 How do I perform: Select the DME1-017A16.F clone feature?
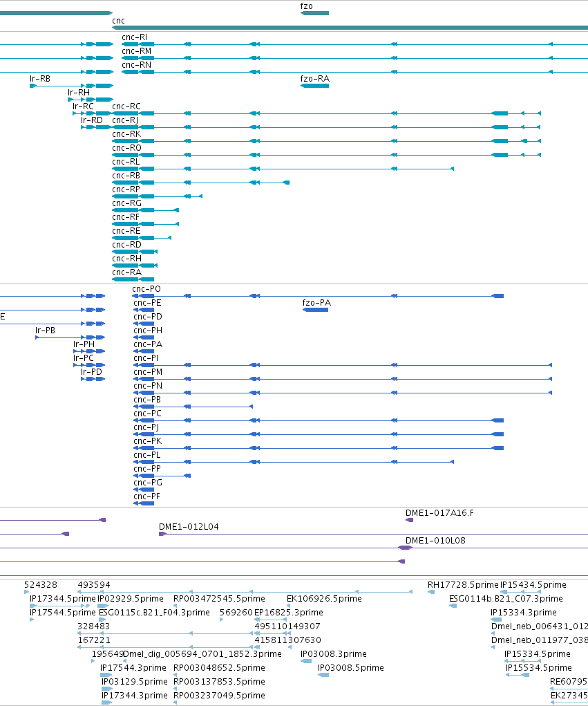(439, 513)
